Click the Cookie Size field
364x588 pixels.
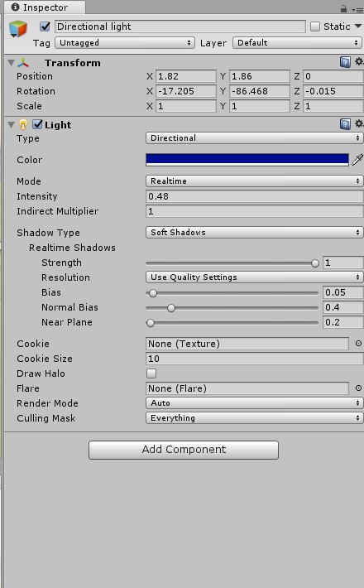(254, 359)
